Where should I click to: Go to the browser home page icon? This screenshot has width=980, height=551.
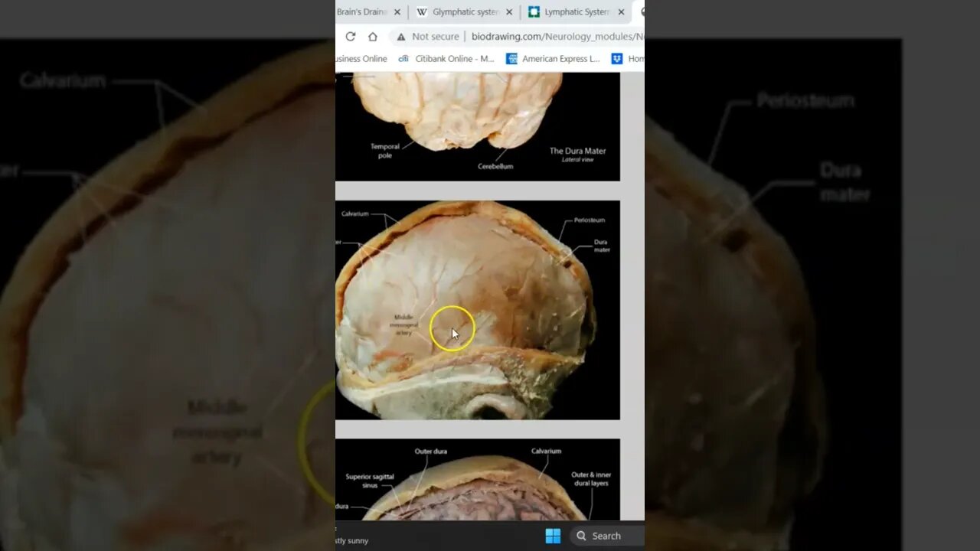373,36
